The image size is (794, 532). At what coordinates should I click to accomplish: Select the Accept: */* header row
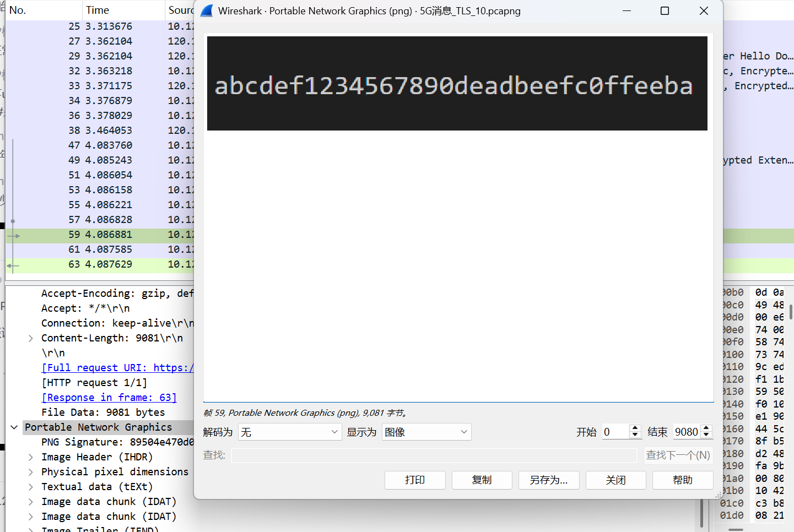(85, 308)
